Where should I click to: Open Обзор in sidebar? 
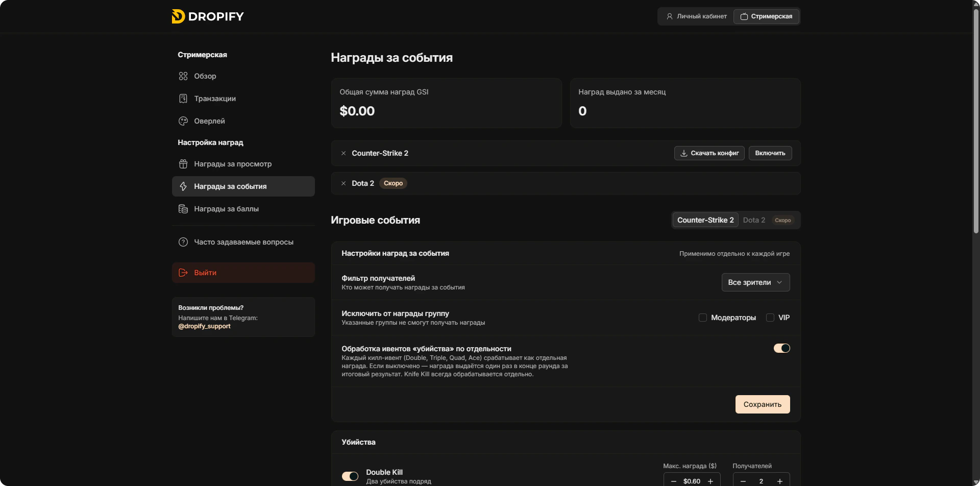pyautogui.click(x=243, y=76)
